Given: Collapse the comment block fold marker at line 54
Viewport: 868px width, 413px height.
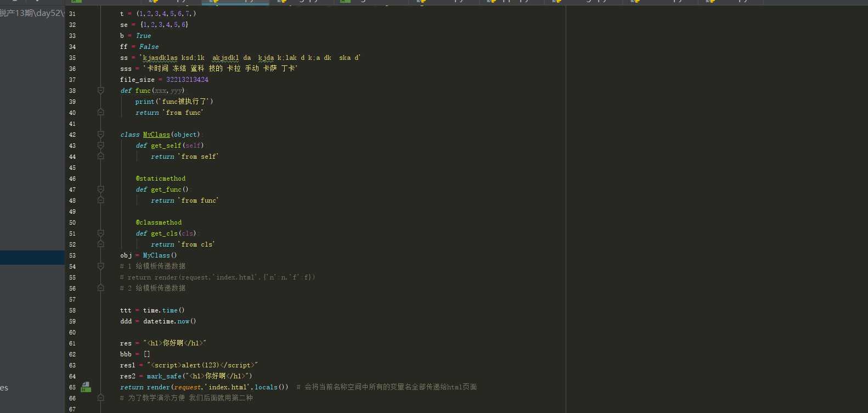Looking at the screenshot, I should tap(101, 266).
